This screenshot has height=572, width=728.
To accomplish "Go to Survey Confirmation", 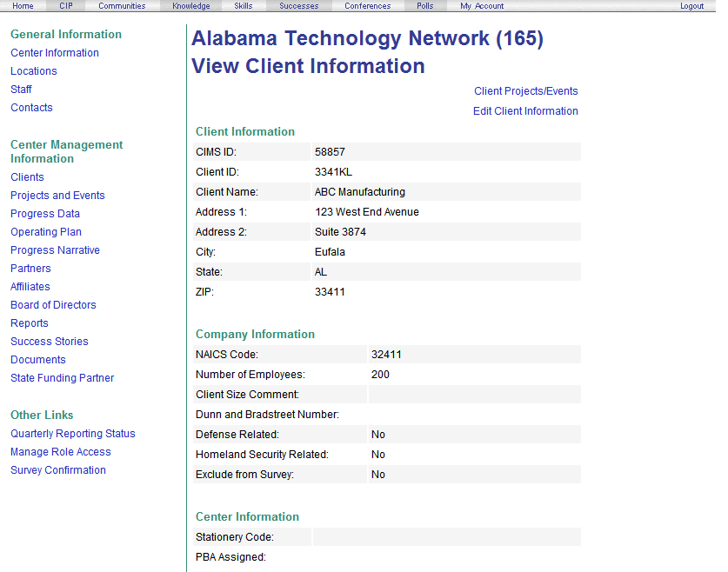I will [x=58, y=470].
